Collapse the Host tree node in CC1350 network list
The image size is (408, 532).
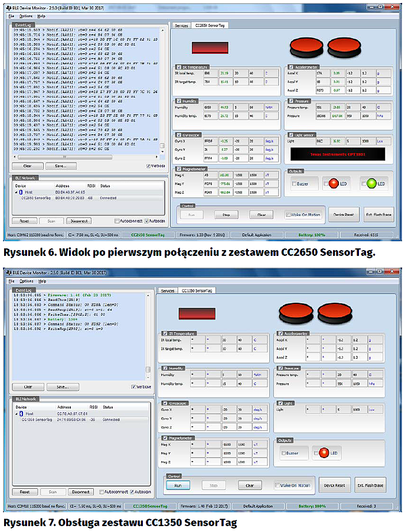(x=16, y=414)
